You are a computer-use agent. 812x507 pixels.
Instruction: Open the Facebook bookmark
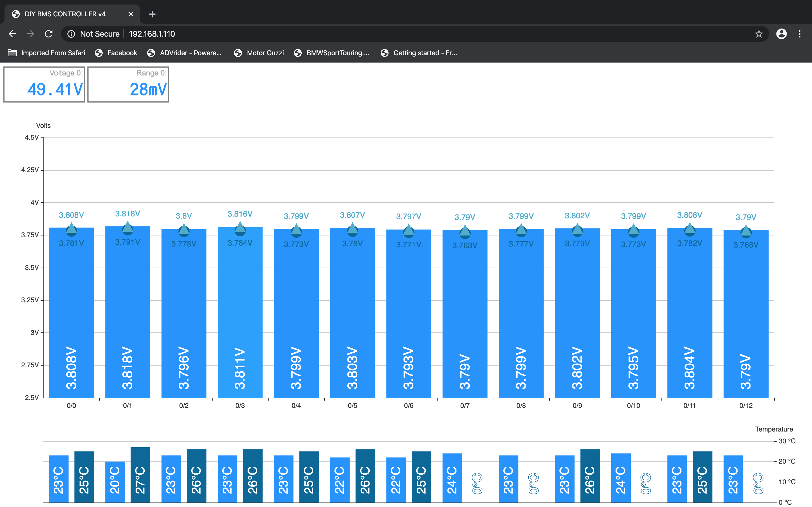[116, 53]
